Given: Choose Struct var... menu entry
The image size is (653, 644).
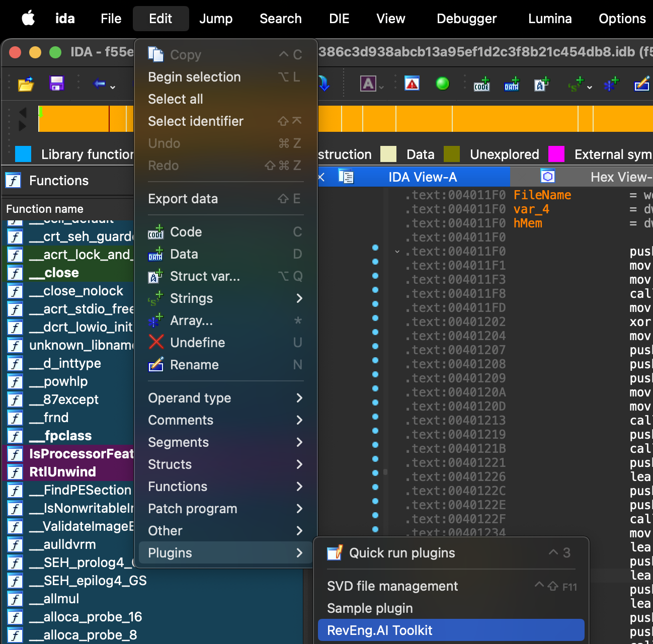Looking at the screenshot, I should [226, 276].
